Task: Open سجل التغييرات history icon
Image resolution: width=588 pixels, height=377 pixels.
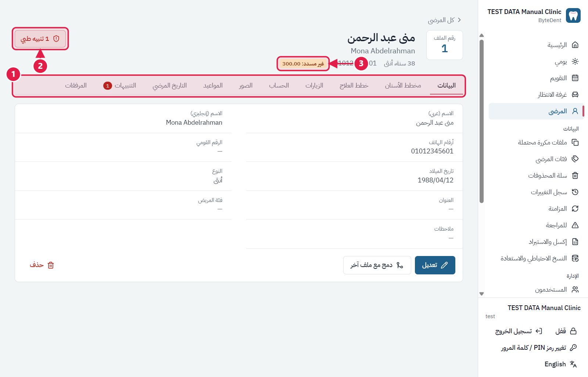Action: (x=575, y=192)
